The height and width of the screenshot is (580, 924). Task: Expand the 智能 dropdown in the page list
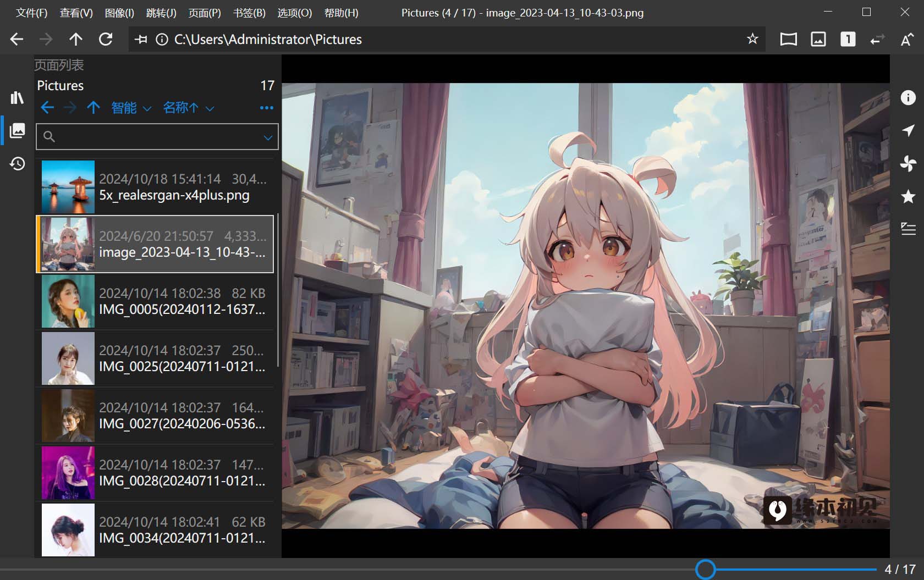pos(131,108)
